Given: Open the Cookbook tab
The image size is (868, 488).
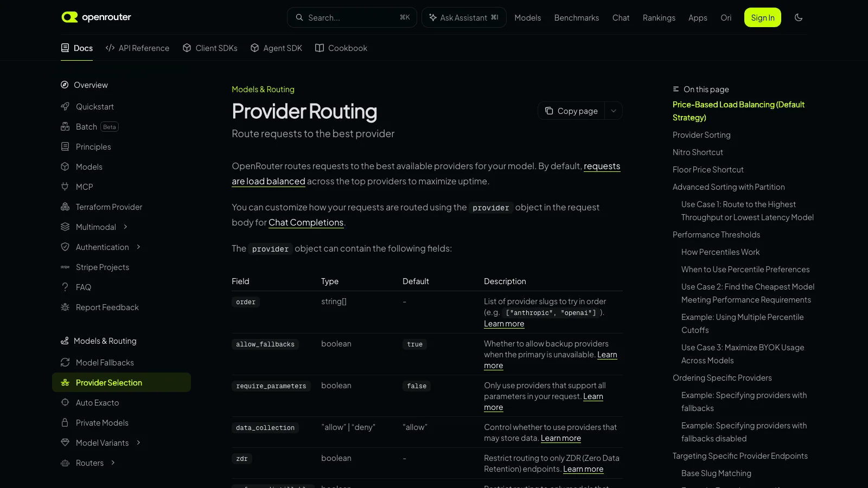Looking at the screenshot, I should (341, 48).
